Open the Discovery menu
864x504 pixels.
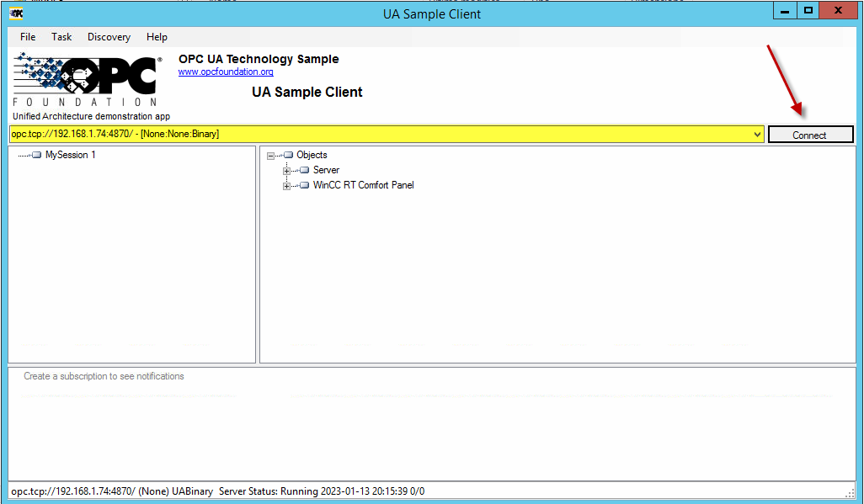[x=109, y=37]
